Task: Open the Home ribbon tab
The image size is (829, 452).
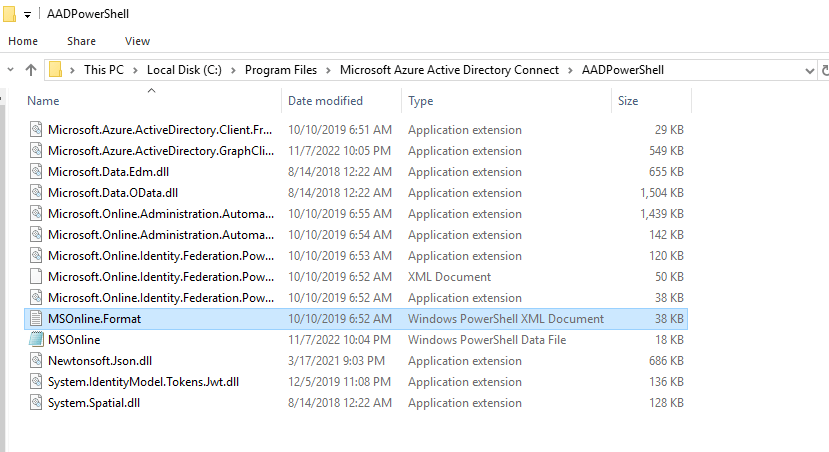Action: pyautogui.click(x=23, y=41)
